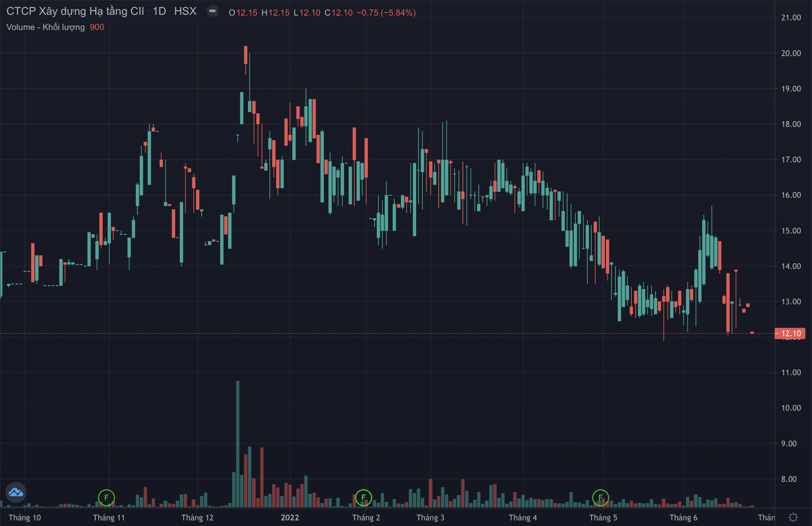812x526 pixels.
Task: Click the 1D interval label
Action: tap(159, 11)
